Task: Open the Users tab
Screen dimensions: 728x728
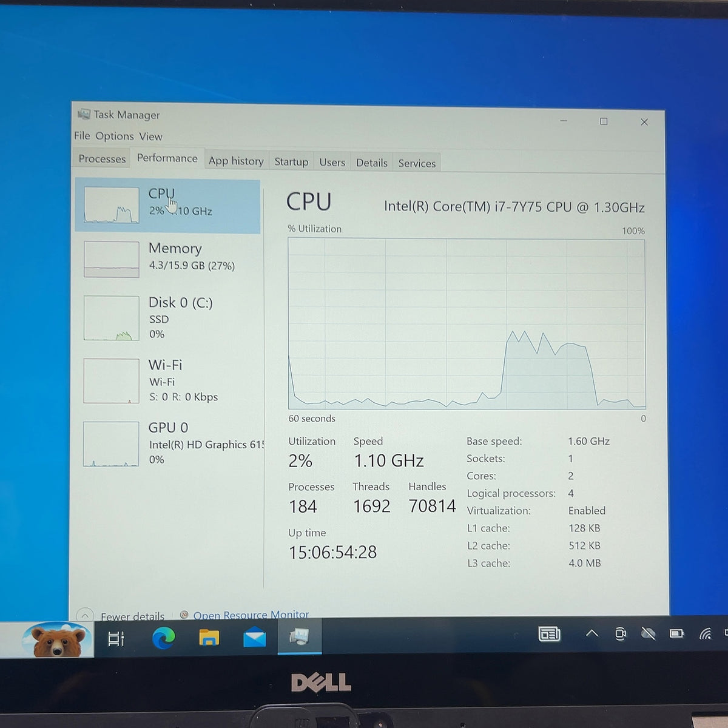Action: pyautogui.click(x=332, y=163)
